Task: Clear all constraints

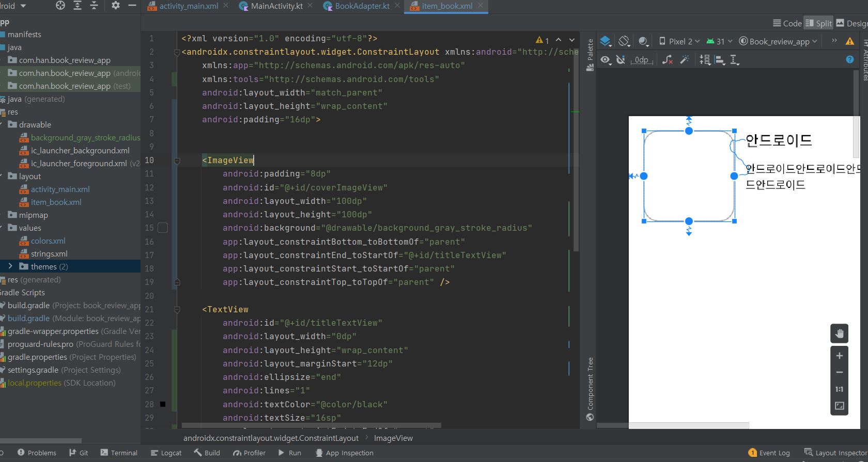Action: (667, 60)
